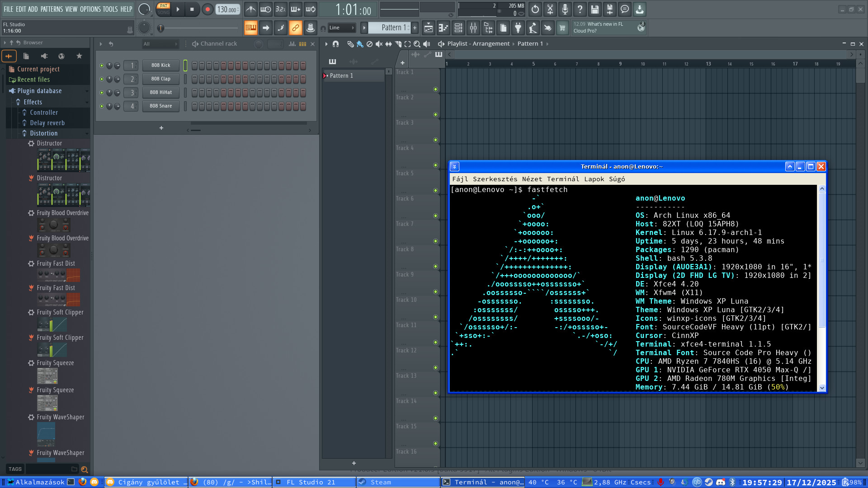
Task: Toggle the first step of 808 Clap
Action: coord(194,79)
